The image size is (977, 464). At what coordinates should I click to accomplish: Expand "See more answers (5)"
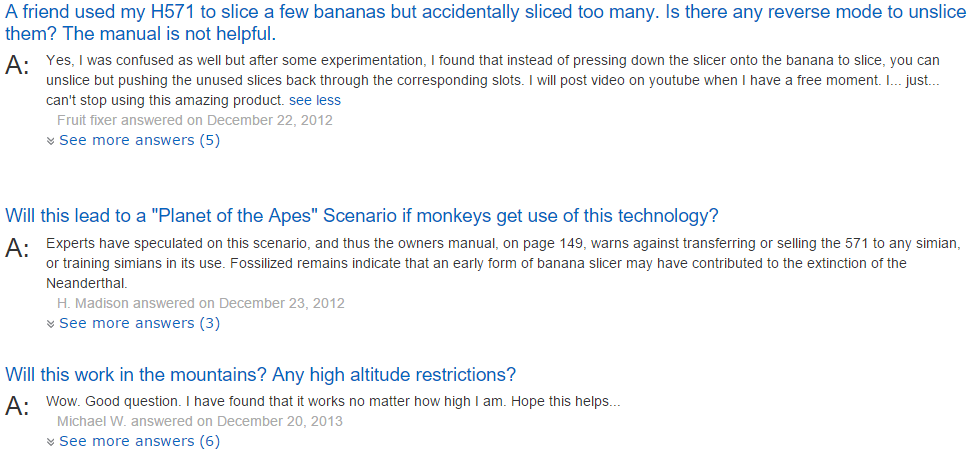pos(139,140)
